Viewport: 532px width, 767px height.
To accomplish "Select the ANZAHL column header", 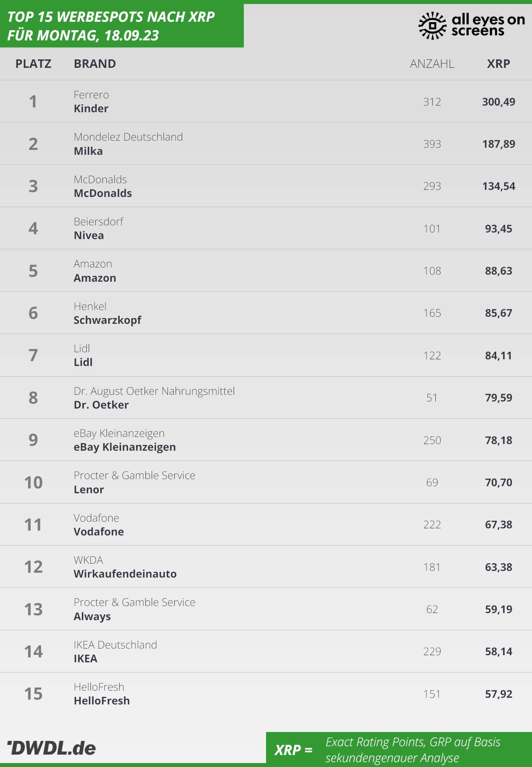I will click(432, 64).
